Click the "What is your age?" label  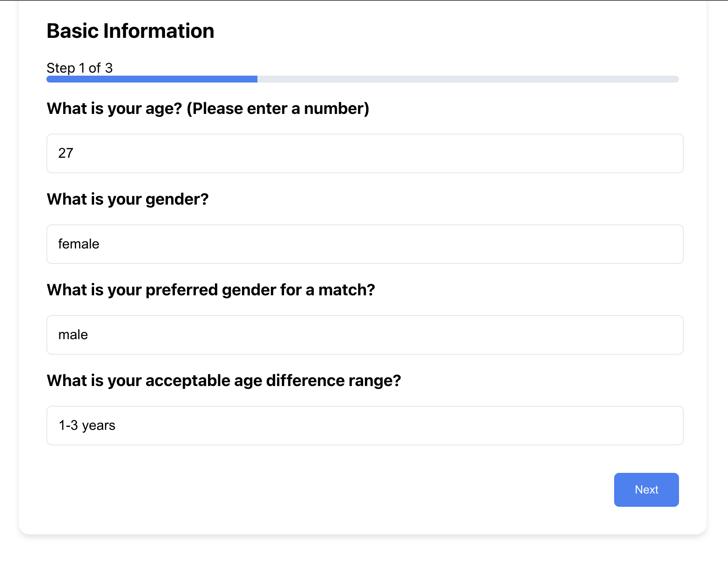tap(114, 109)
